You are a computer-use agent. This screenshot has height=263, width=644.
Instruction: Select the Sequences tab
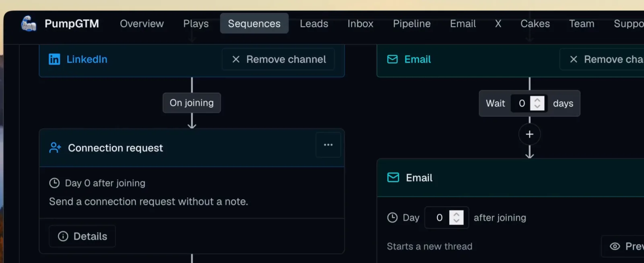click(x=254, y=23)
